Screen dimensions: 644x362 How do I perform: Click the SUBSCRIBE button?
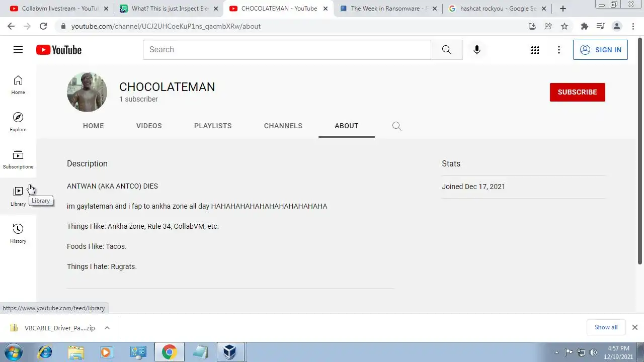[578, 92]
